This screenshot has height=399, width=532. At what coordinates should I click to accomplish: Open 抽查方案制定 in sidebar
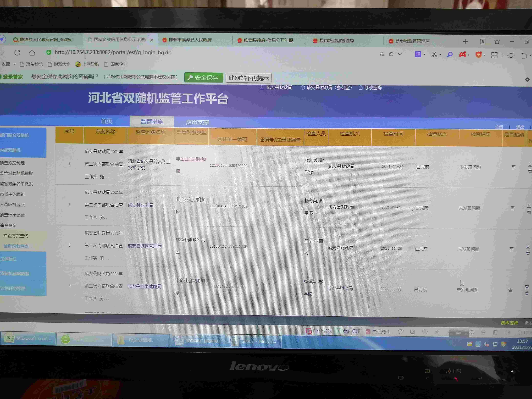(x=13, y=163)
